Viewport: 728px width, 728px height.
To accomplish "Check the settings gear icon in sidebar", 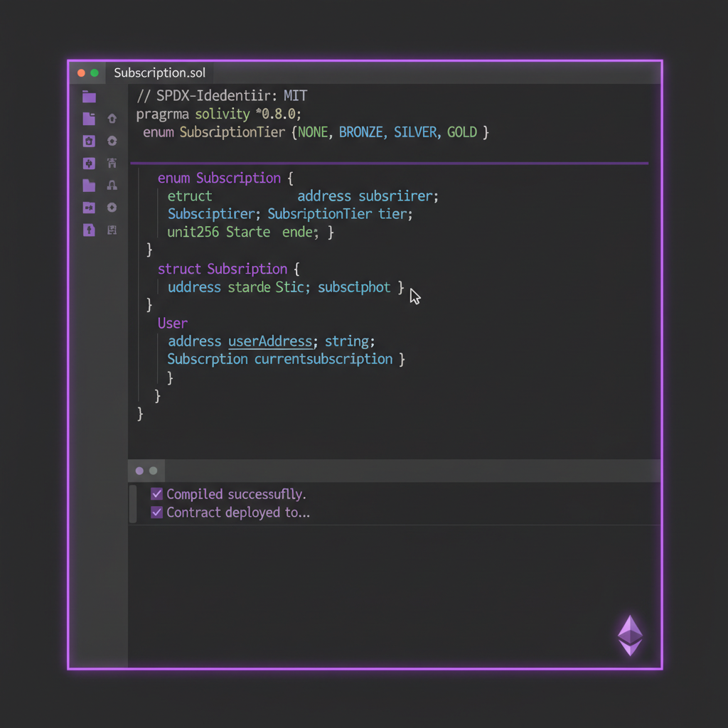I will 112,208.
